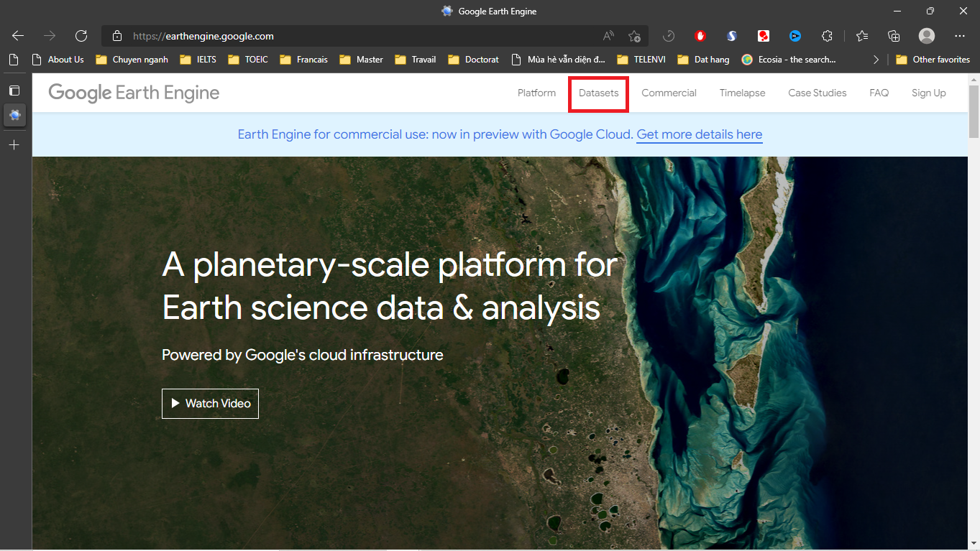980x551 pixels.
Task: Go to the Timelapse page
Action: click(742, 93)
